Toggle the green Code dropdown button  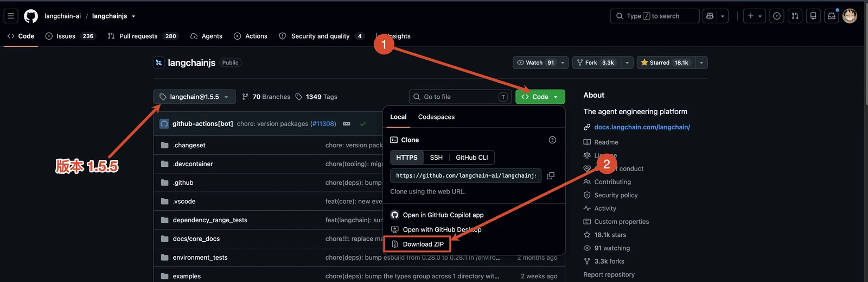[x=540, y=97]
